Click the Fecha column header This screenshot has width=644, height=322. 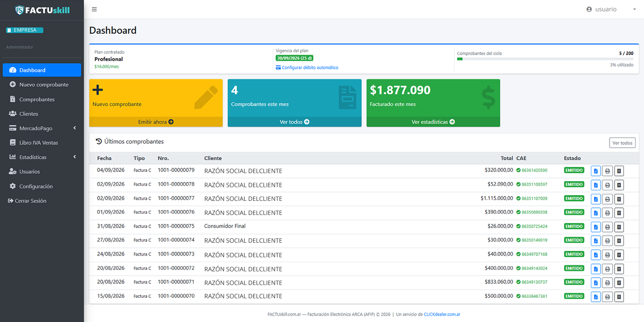(104, 158)
